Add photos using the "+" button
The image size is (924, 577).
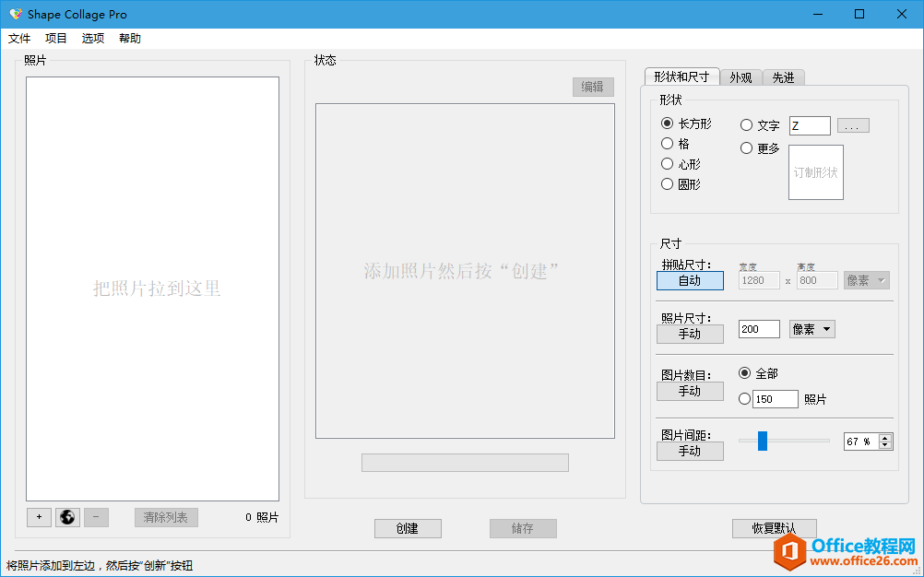pos(38,517)
